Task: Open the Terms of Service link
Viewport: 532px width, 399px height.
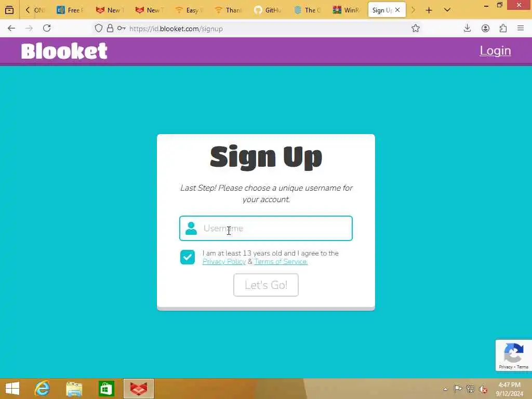Action: point(281,262)
